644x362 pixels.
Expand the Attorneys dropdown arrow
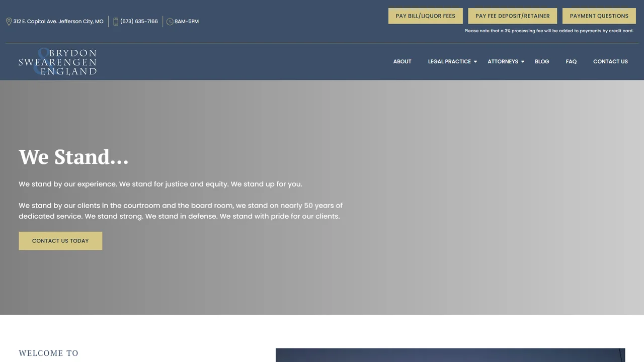[522, 62]
